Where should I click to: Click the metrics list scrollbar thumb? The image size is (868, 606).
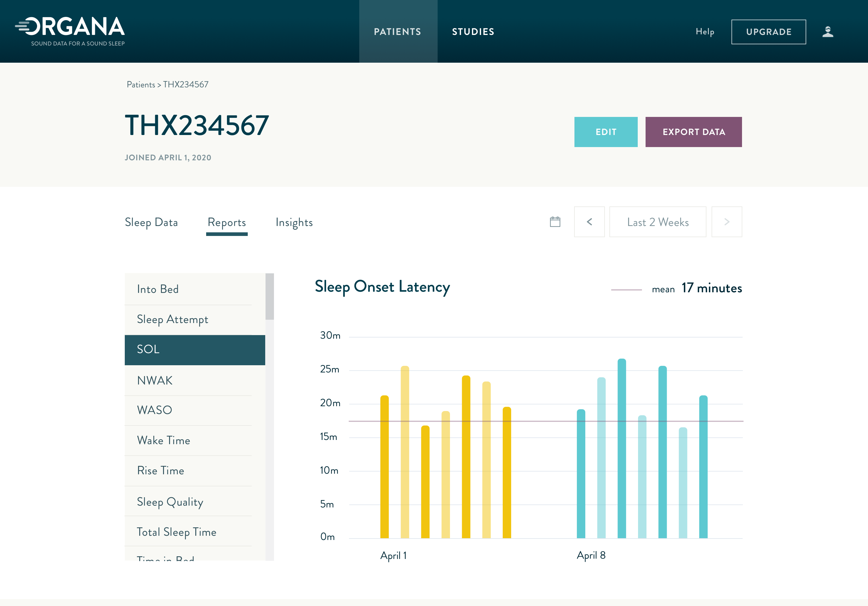[269, 296]
